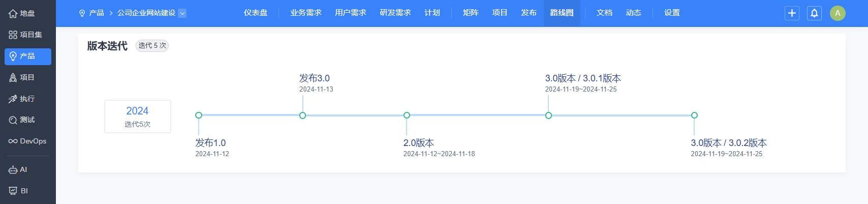This screenshot has height=204, width=868.
Task: Switch to the 仪表盘 tab
Action: (256, 13)
